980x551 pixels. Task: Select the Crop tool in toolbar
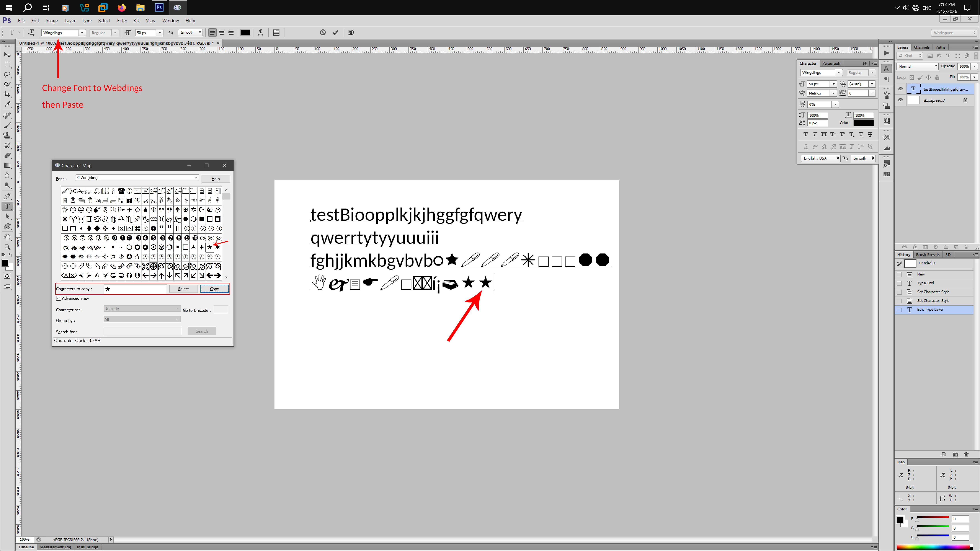[7, 94]
